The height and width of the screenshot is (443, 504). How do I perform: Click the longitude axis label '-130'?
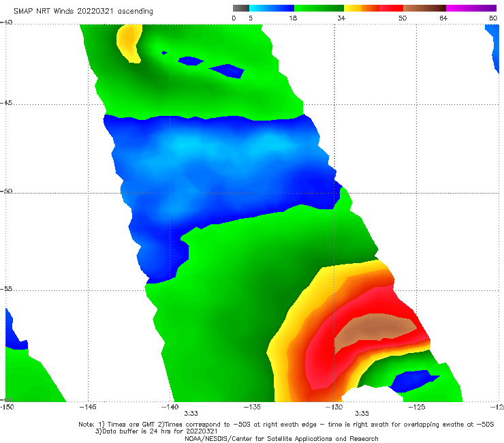pos(334,407)
